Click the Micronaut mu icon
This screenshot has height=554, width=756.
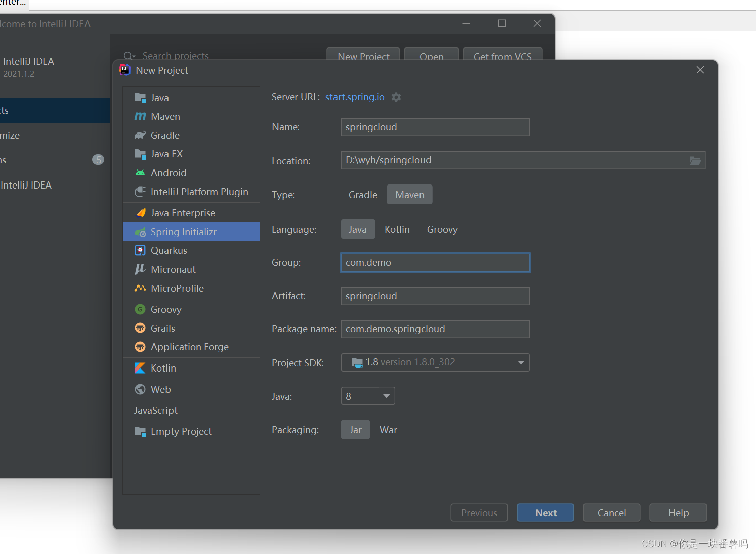click(x=140, y=269)
